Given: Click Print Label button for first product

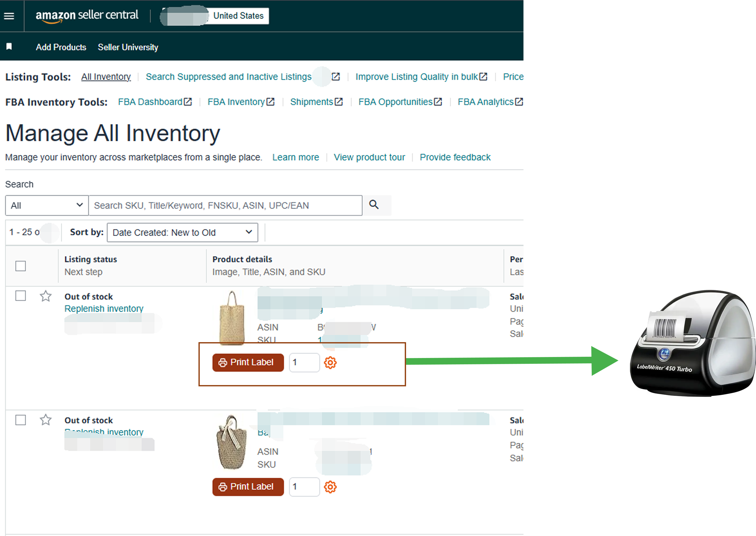Looking at the screenshot, I should (x=248, y=362).
